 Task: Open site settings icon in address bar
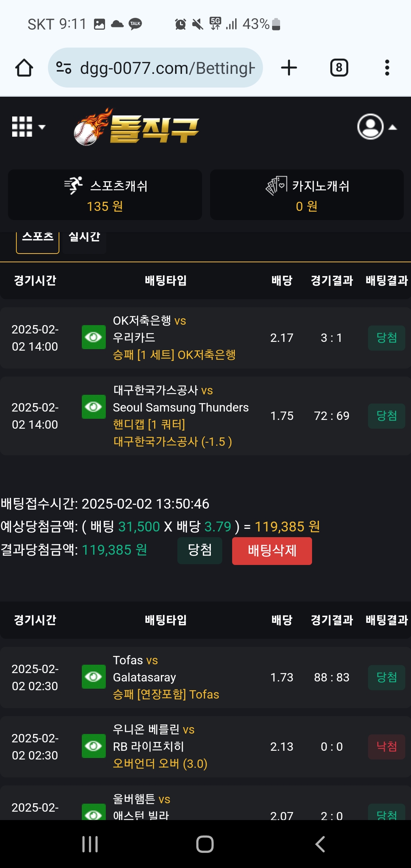click(64, 68)
